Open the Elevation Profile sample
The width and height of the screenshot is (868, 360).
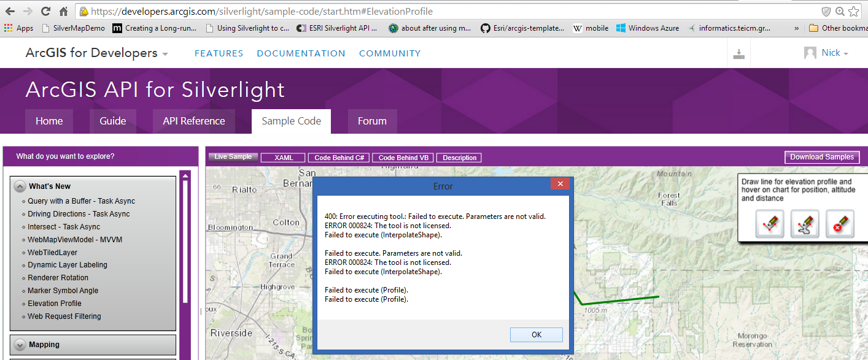tap(54, 304)
